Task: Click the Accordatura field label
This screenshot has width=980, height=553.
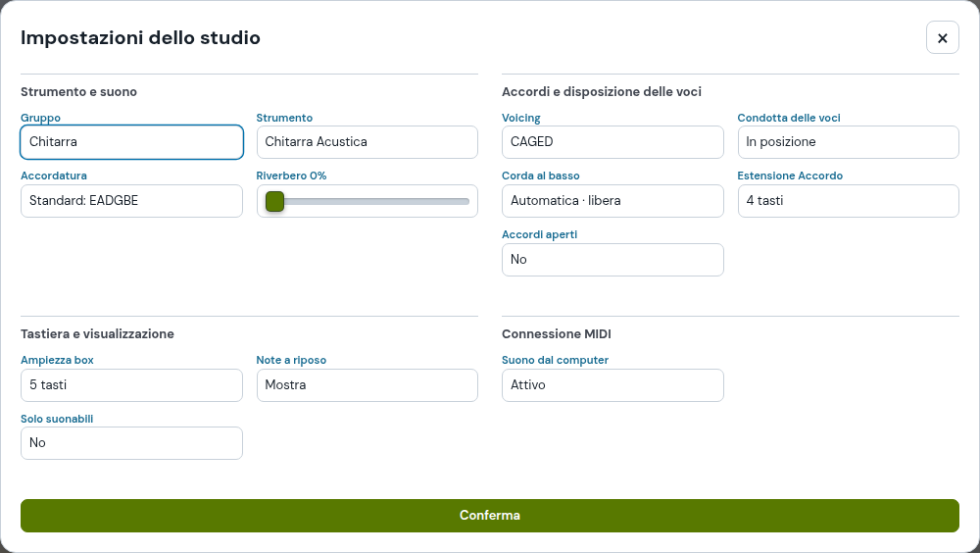Action: (x=54, y=176)
